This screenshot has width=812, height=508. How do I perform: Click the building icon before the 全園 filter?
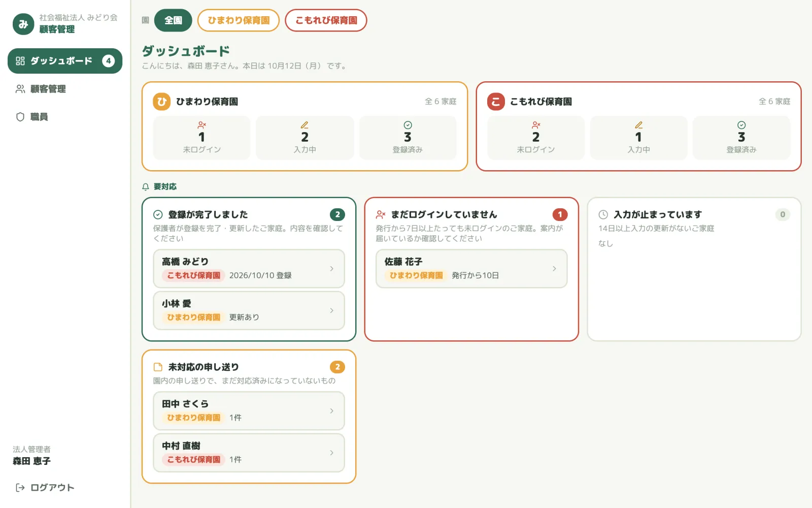[x=146, y=20]
